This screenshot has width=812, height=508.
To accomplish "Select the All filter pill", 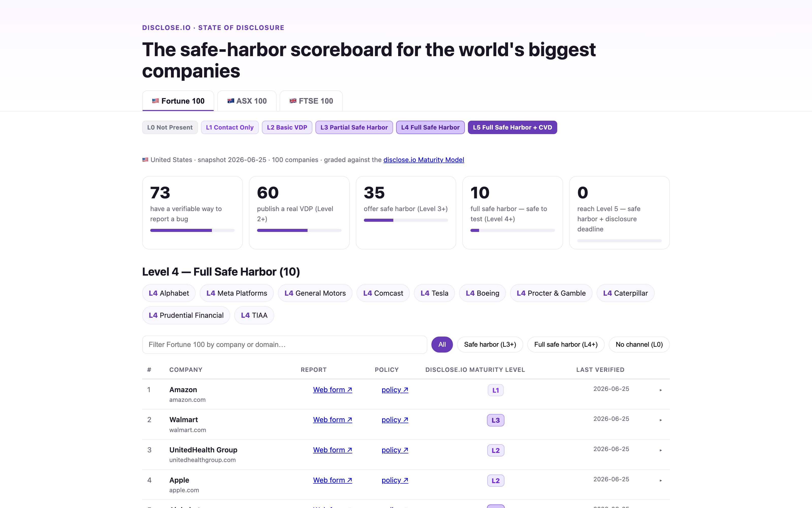I will tap(442, 344).
